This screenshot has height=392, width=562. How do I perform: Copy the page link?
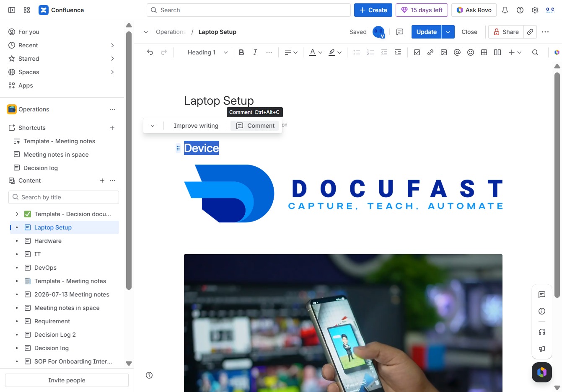530,32
